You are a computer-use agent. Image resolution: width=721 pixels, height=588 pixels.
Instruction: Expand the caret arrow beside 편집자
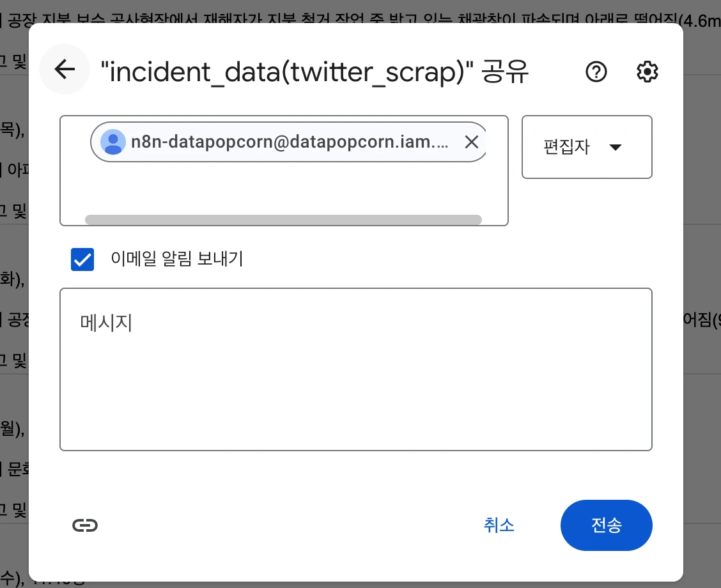tap(616, 147)
